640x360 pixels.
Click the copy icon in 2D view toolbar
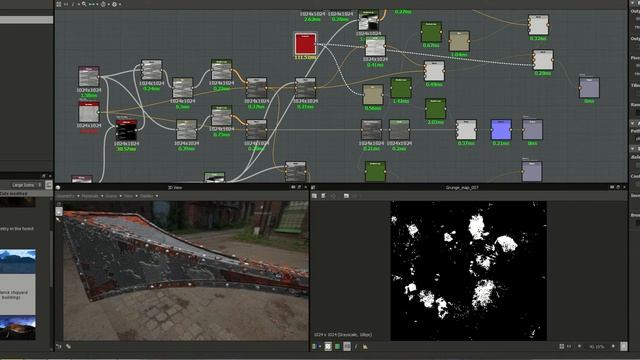324,196
